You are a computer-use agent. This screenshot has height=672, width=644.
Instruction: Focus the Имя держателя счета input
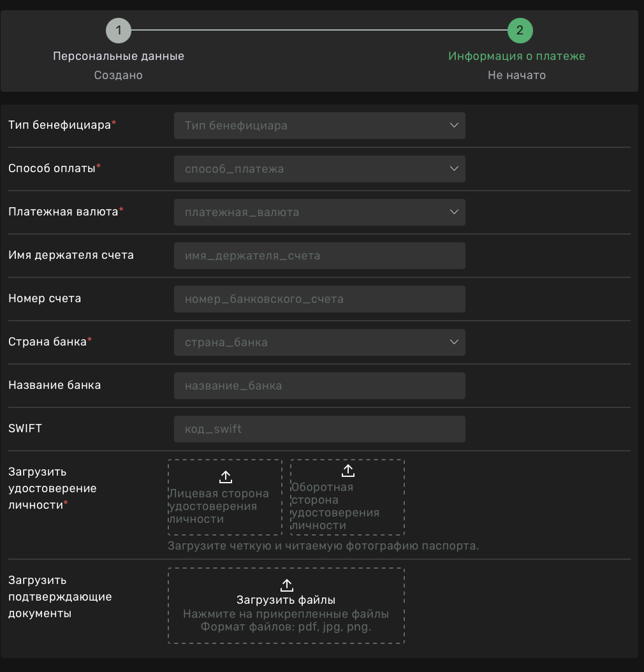(x=319, y=256)
